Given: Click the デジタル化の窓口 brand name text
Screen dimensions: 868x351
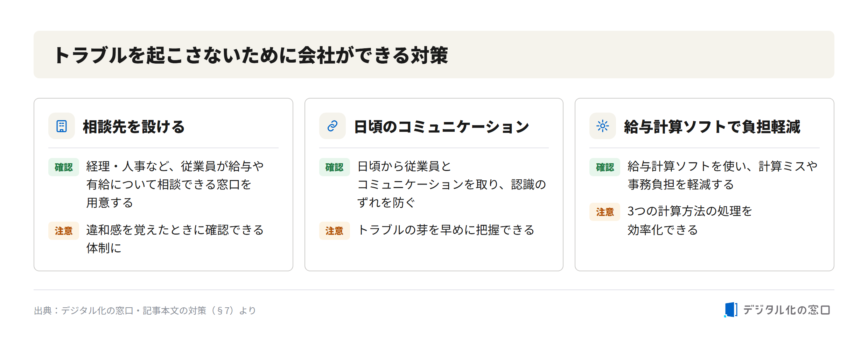Looking at the screenshot, I should (786, 310).
